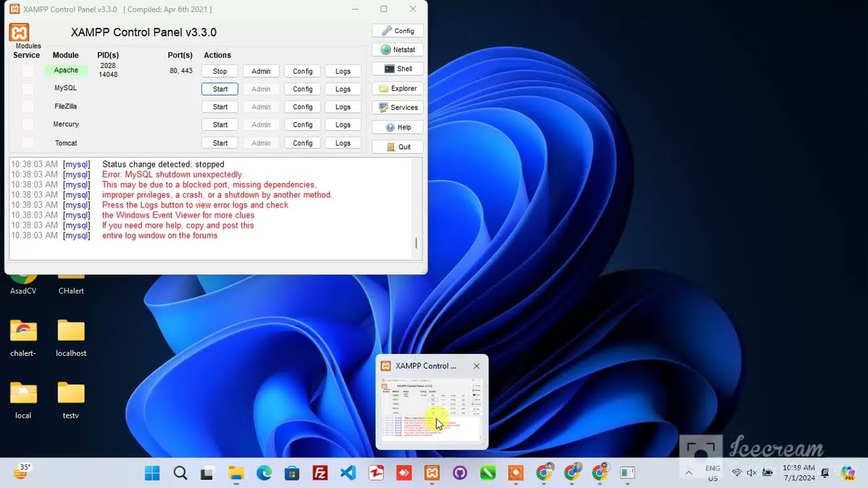Start the FileZilla module
The image size is (868, 488).
(220, 107)
